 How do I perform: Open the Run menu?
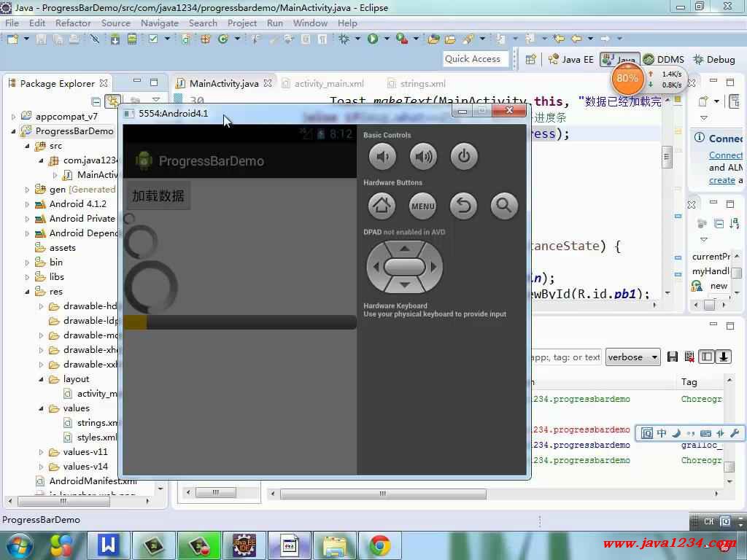pos(275,23)
